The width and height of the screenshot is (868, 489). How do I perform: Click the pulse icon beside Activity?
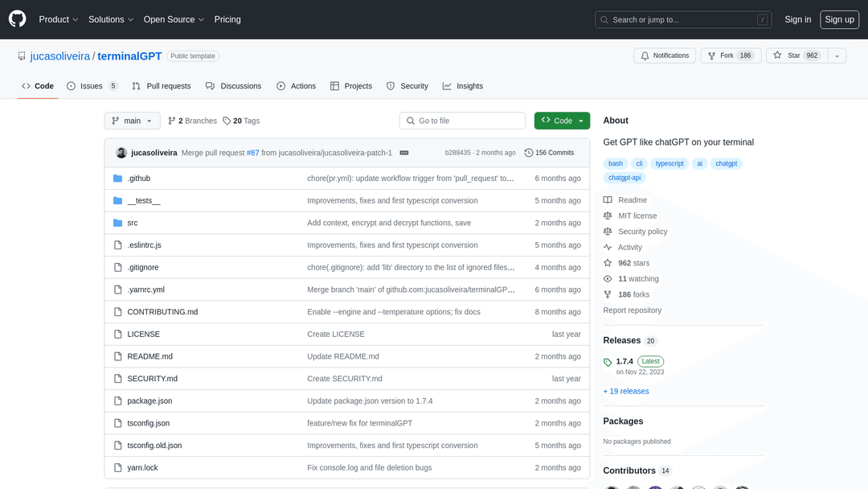point(608,248)
